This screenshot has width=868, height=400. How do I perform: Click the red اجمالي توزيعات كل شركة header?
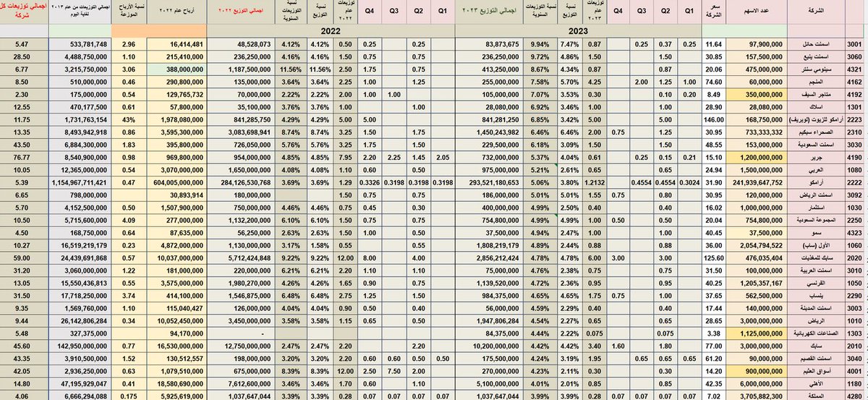point(24,12)
